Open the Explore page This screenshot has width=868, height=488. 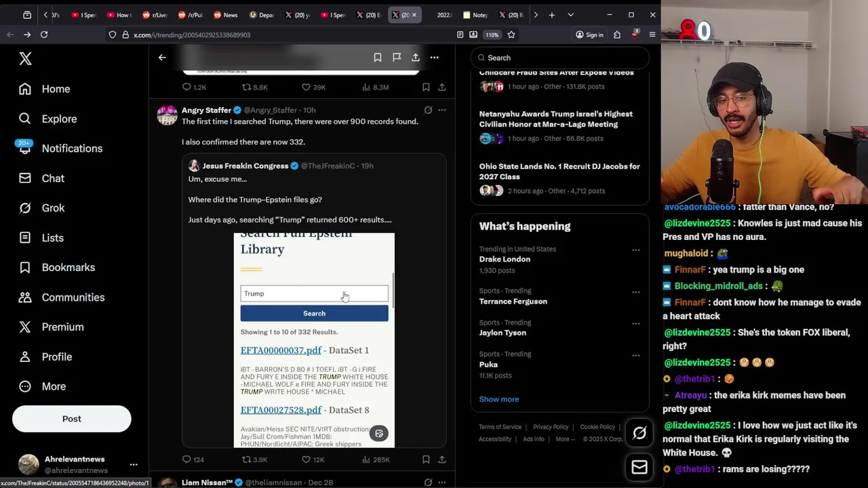pos(47,119)
